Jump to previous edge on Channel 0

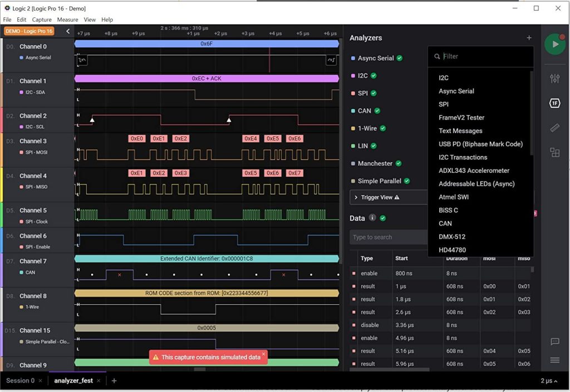coord(82,60)
